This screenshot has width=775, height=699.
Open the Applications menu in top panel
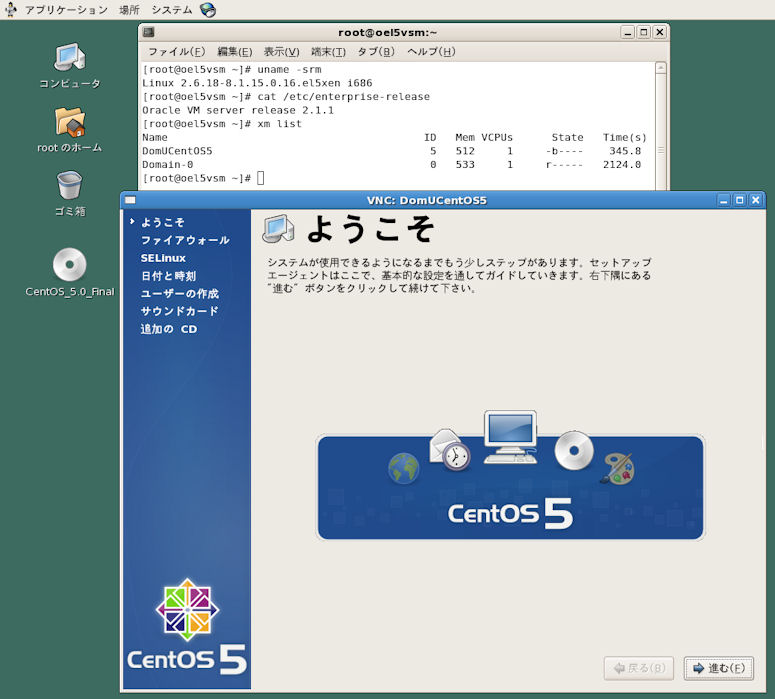[66, 10]
